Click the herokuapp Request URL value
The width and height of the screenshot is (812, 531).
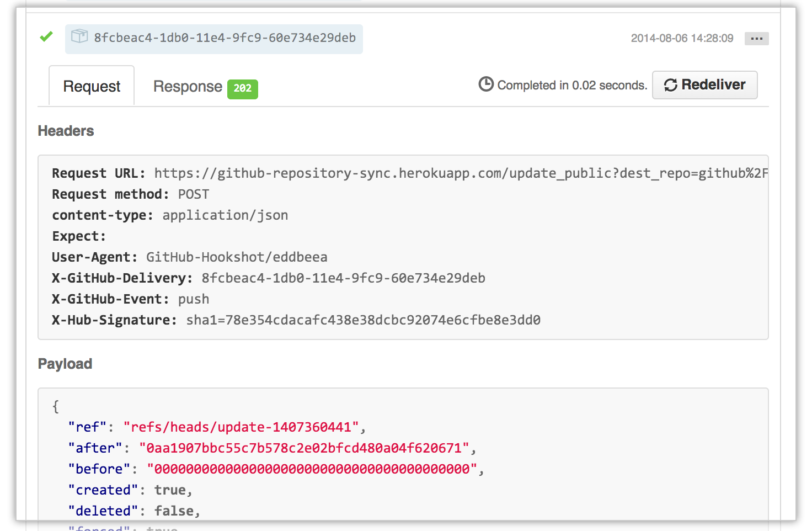click(460, 173)
